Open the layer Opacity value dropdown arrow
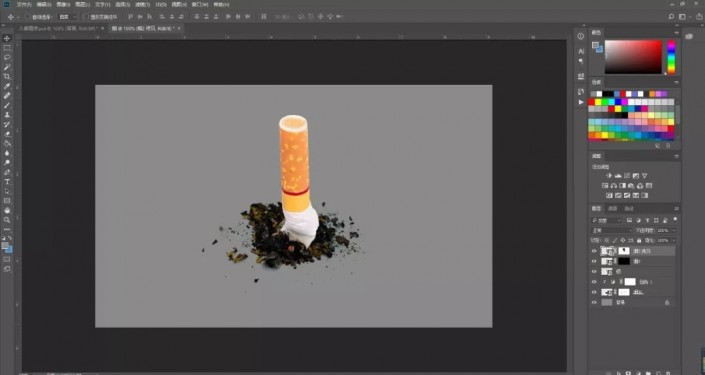The width and height of the screenshot is (705, 375). [674, 230]
